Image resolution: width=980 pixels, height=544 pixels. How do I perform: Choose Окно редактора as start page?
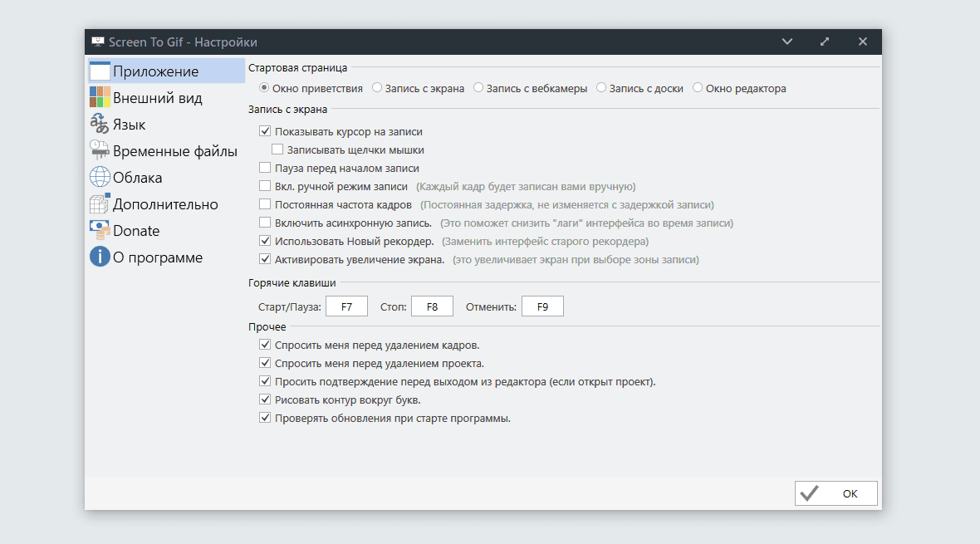698,87
